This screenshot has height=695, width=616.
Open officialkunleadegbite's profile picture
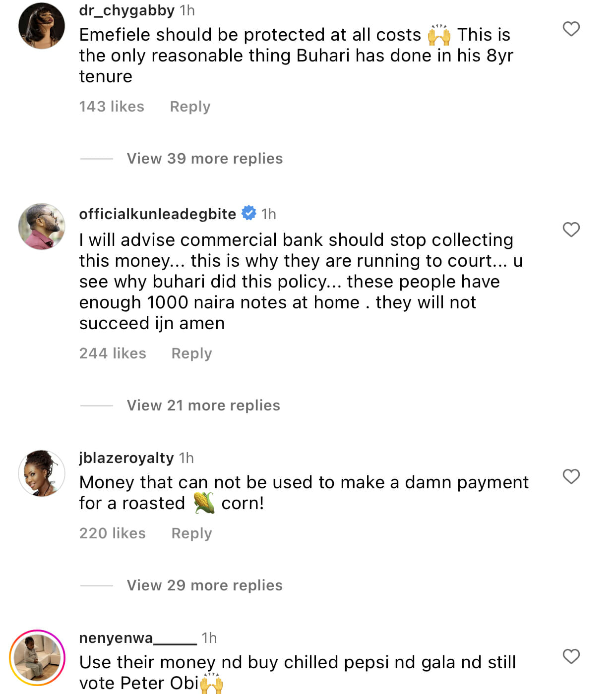42,226
